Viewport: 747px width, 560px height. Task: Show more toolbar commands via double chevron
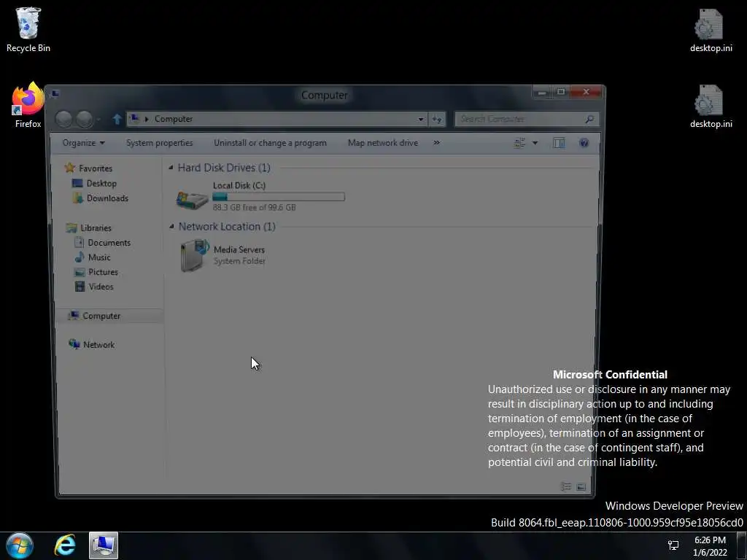pyautogui.click(x=436, y=143)
